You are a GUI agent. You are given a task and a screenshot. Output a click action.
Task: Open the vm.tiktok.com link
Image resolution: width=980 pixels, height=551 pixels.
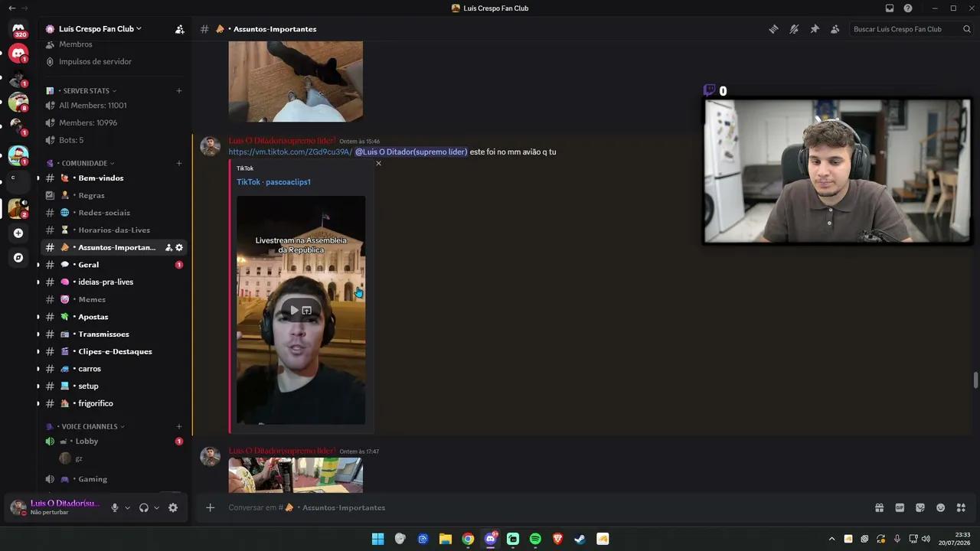click(x=290, y=152)
